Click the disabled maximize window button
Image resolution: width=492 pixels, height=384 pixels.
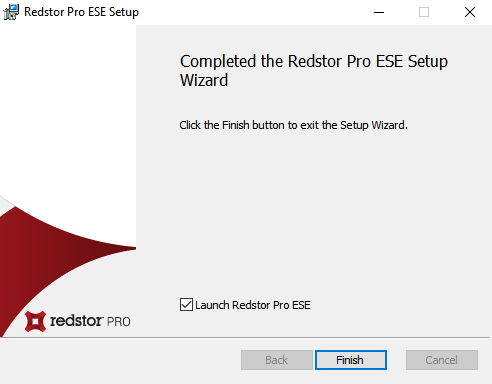tap(424, 12)
